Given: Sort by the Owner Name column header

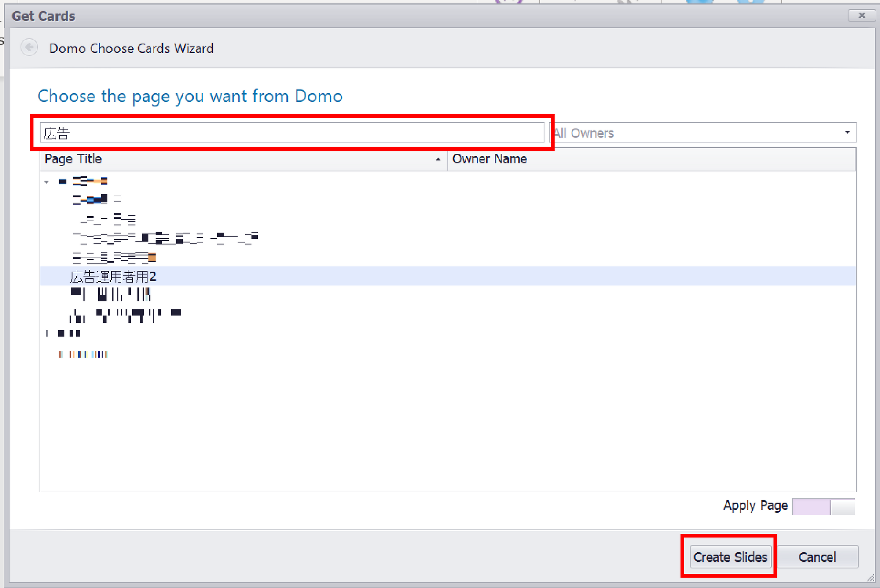Looking at the screenshot, I should tap(652, 159).
